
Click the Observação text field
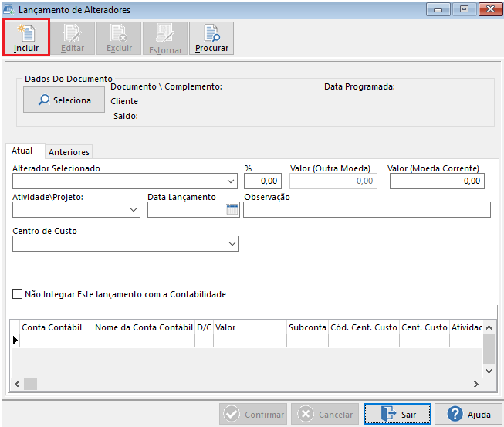(x=367, y=210)
